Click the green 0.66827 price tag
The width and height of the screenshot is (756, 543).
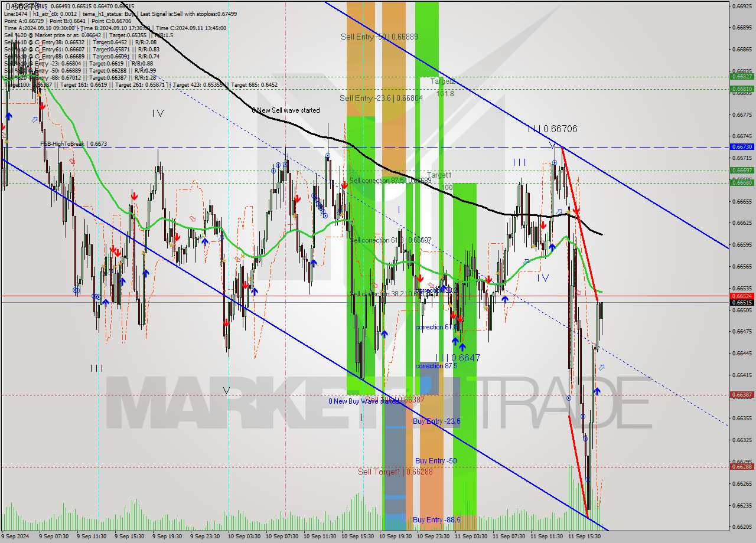(742, 76)
